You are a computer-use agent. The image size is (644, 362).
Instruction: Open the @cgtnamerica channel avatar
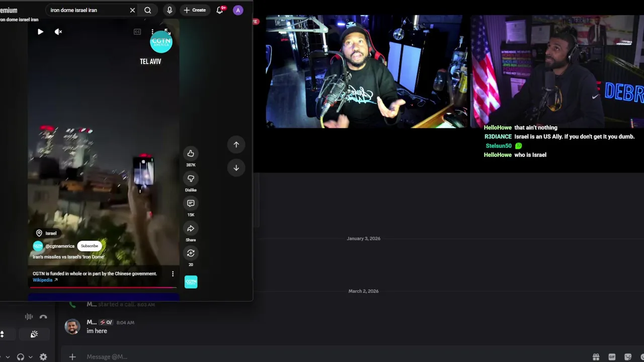tap(38, 246)
